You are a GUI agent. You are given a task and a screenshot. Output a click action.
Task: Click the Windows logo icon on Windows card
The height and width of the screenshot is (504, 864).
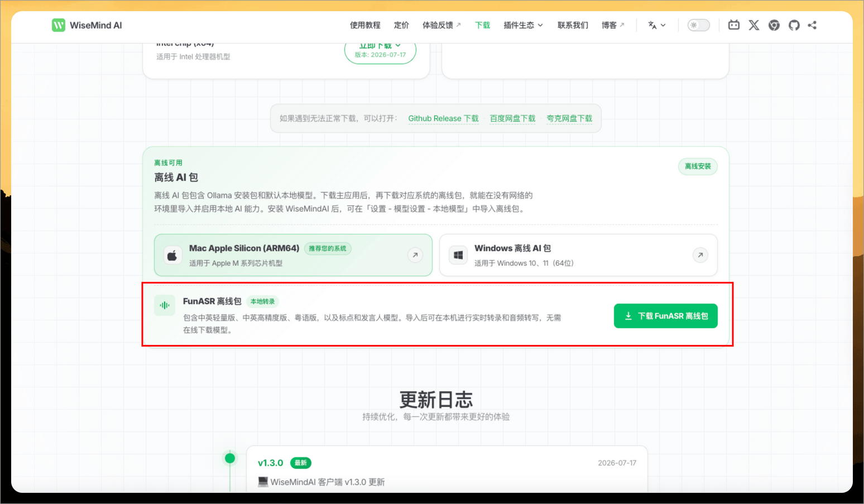458,256
